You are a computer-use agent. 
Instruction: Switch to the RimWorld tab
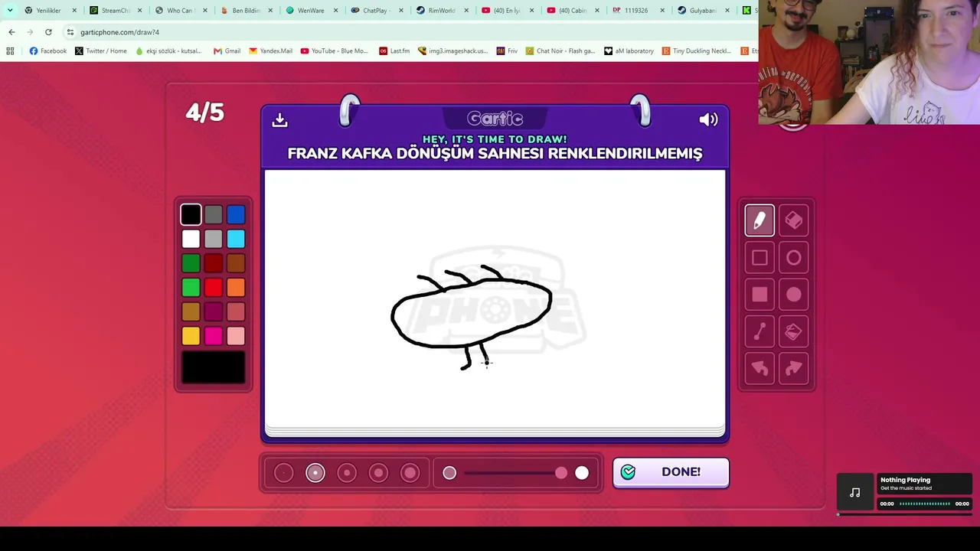443,10
